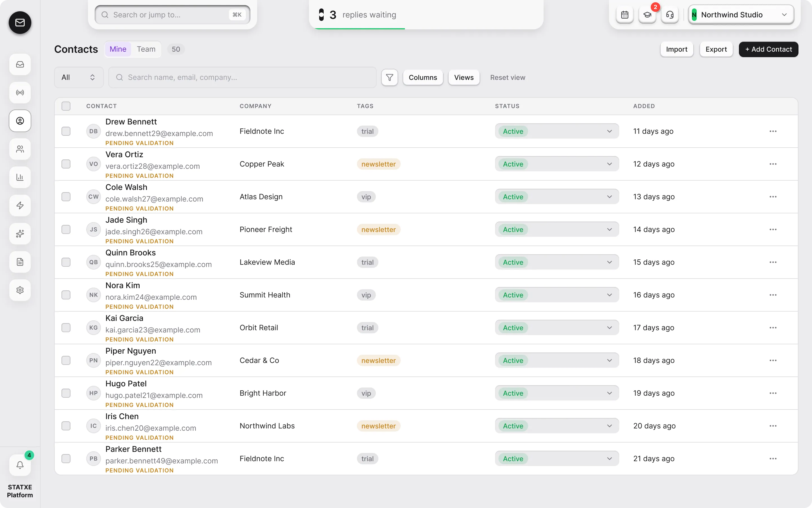Viewport: 812px width, 508px height.
Task: Click the Export button
Action: [716, 49]
